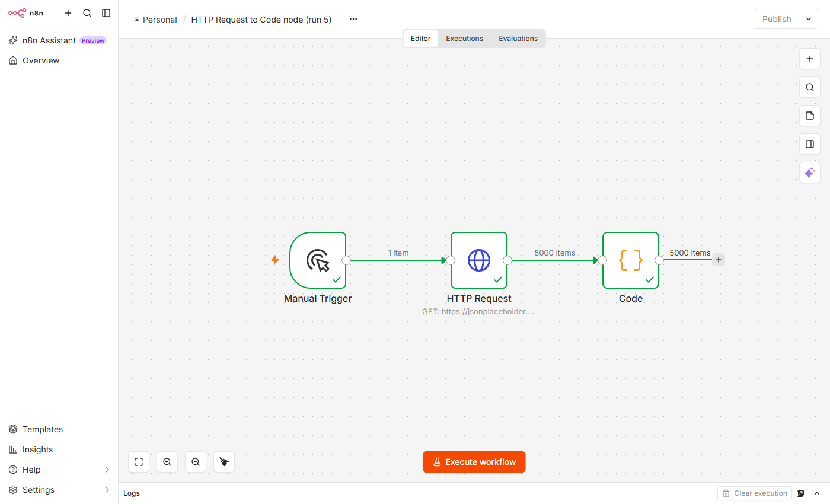The image size is (830, 504).
Task: Open the Personal project breadcrumb
Action: [x=155, y=20]
